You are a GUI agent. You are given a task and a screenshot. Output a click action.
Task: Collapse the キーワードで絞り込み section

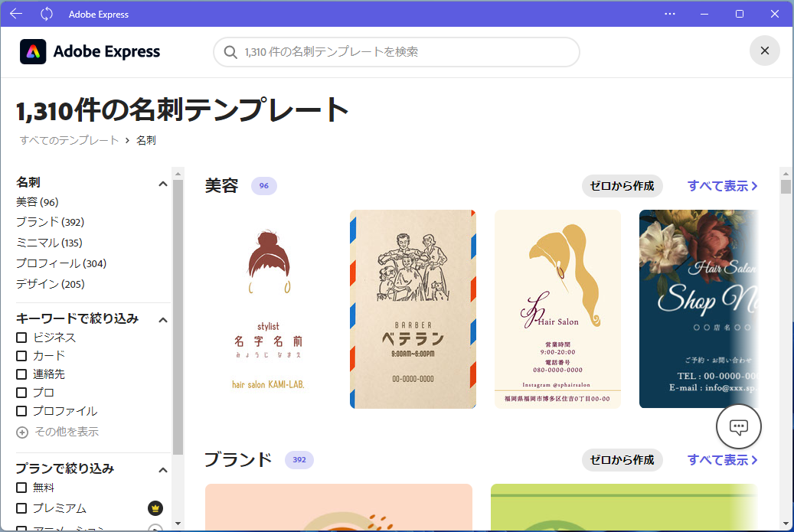coord(162,320)
